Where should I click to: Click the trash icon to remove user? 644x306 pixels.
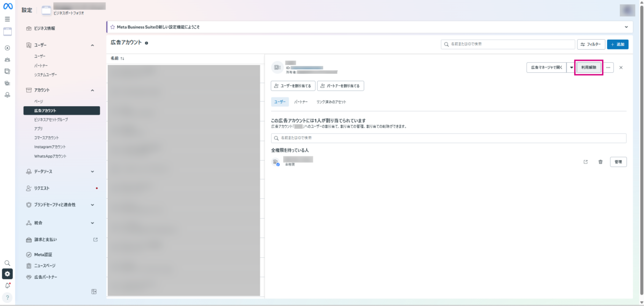[x=601, y=162]
